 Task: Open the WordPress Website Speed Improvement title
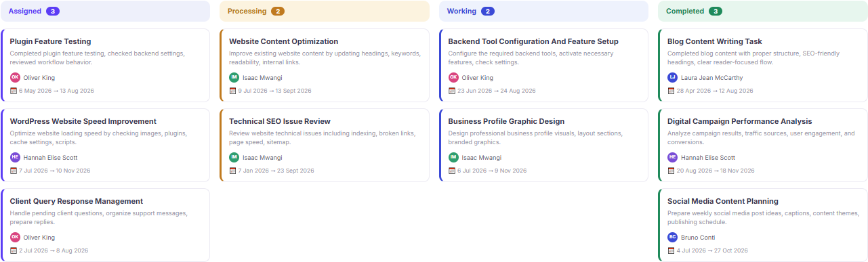pyautogui.click(x=83, y=122)
